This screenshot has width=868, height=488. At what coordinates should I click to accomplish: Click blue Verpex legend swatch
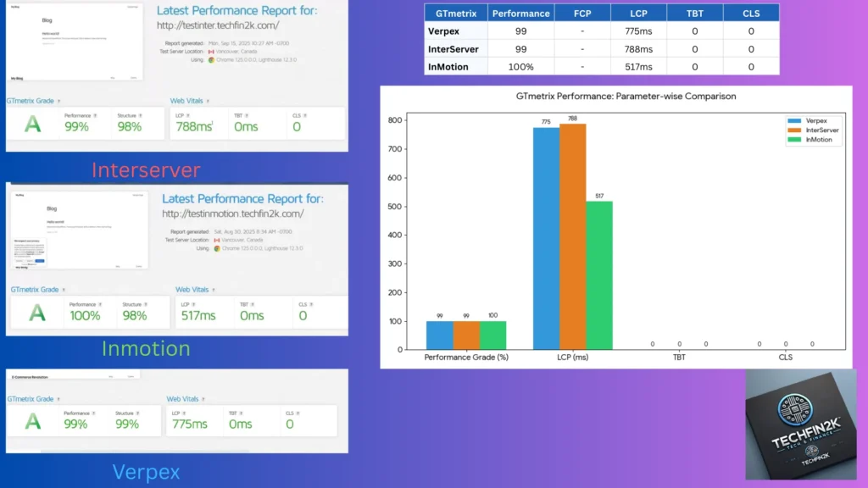(794, 120)
